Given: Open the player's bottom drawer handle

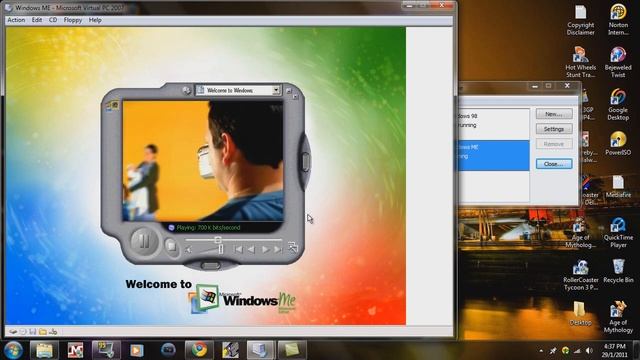Looking at the screenshot, I should tap(211, 266).
